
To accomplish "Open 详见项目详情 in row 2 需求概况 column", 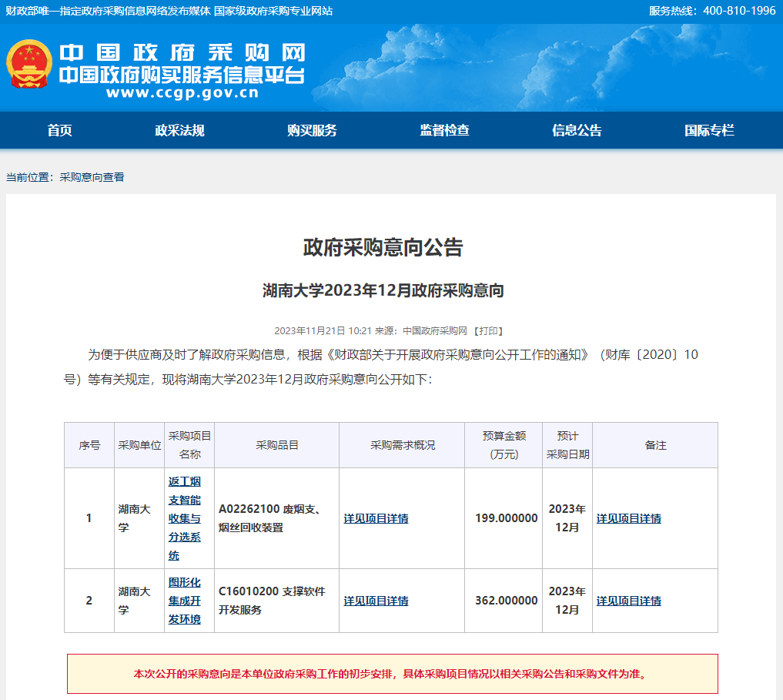I will [376, 601].
